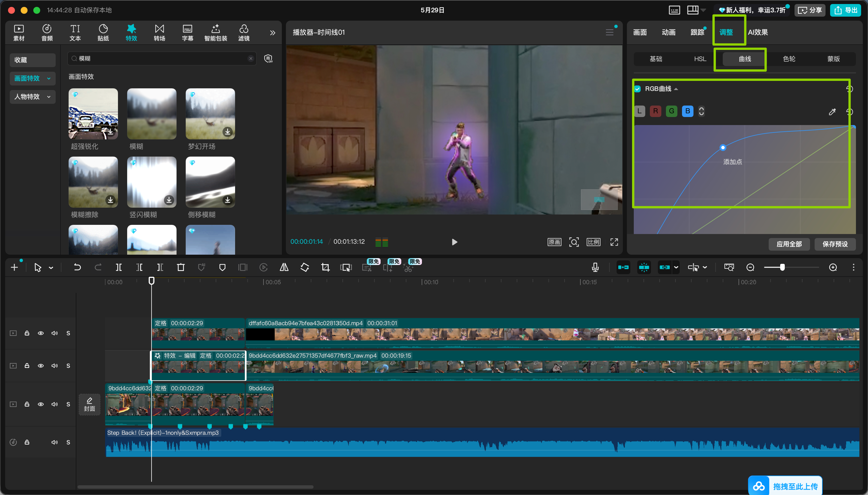Collapse the RGB曲线 section triangle
The width and height of the screenshot is (868, 495).
click(x=676, y=89)
